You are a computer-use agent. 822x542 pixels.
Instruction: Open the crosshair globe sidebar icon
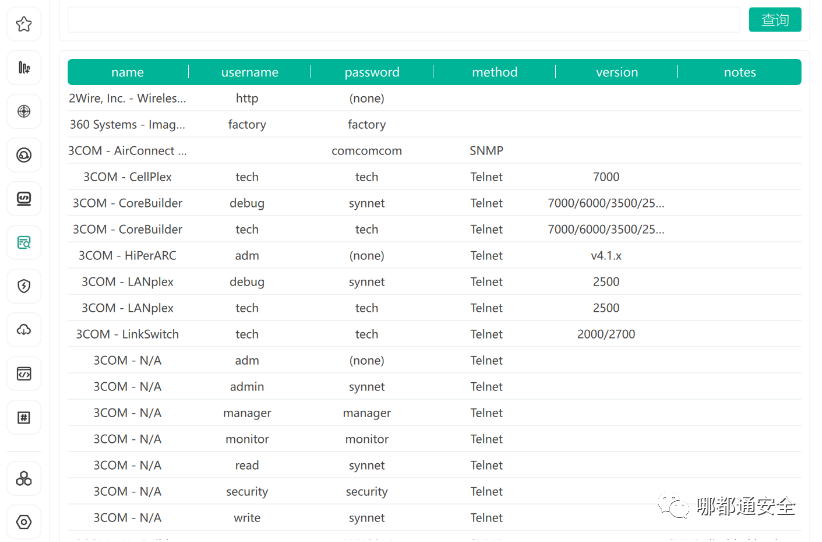pyautogui.click(x=24, y=111)
